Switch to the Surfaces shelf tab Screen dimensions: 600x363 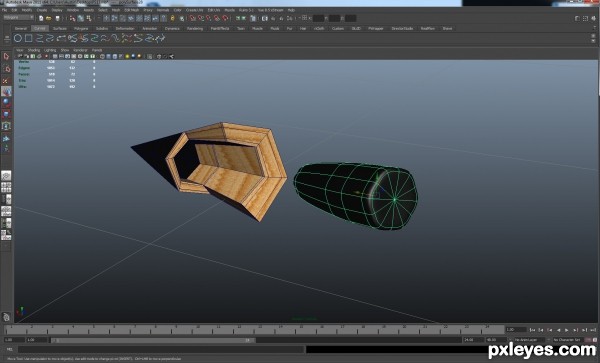coord(60,28)
